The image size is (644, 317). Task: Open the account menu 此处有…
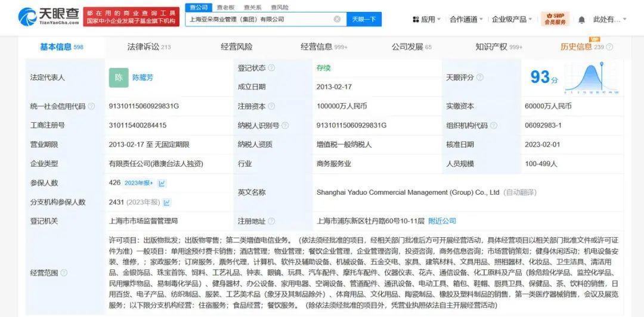click(x=610, y=19)
